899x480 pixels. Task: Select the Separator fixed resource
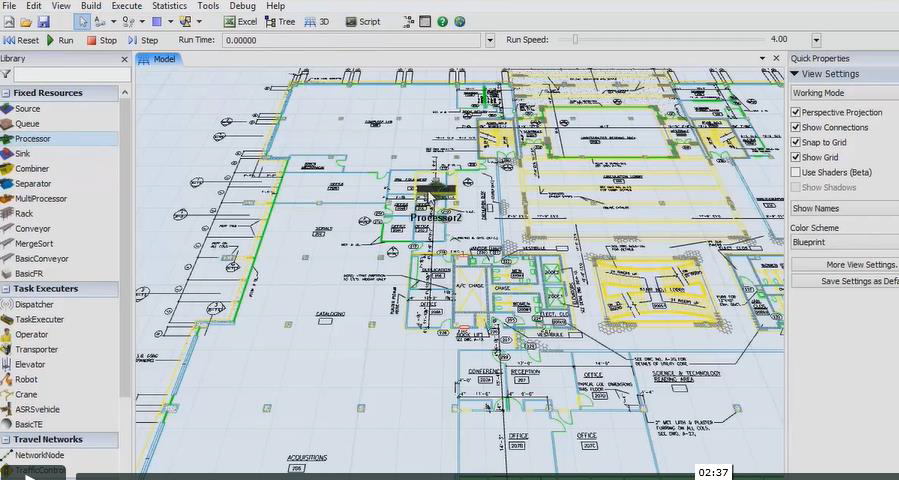click(32, 184)
